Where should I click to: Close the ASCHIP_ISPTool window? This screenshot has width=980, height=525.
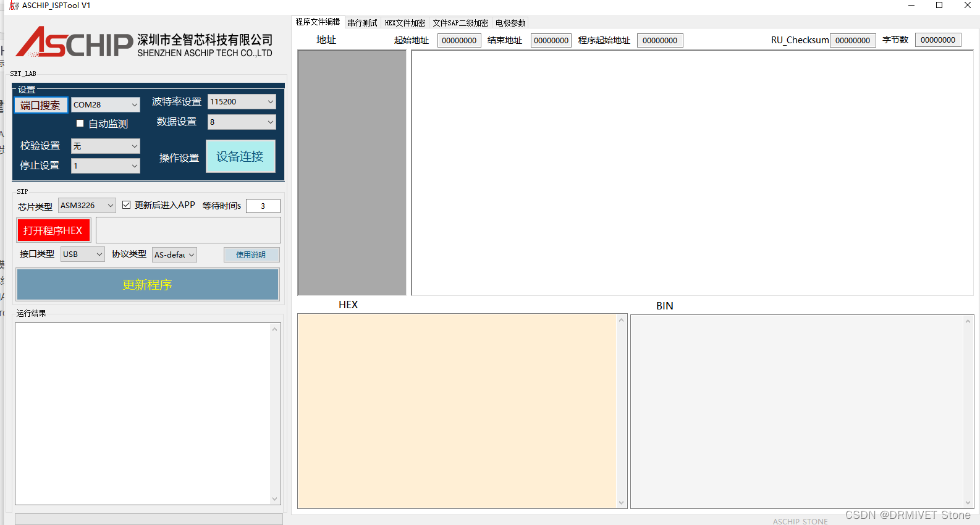(967, 6)
